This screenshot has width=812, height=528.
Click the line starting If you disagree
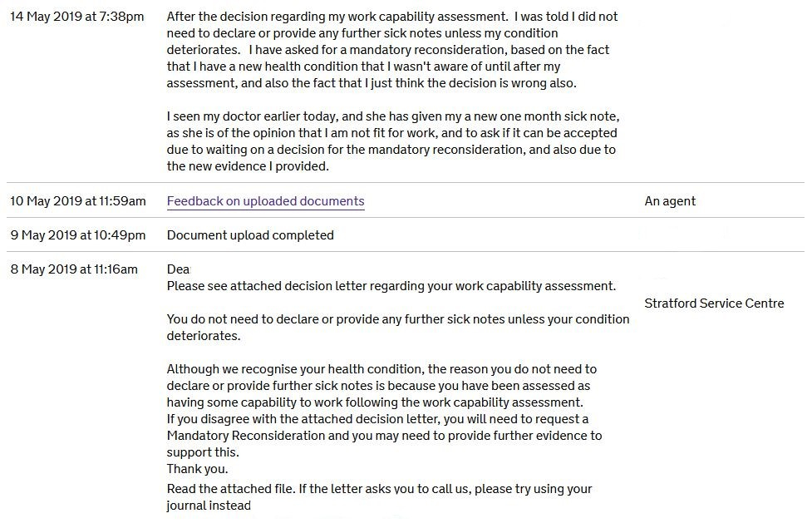pos(377,419)
